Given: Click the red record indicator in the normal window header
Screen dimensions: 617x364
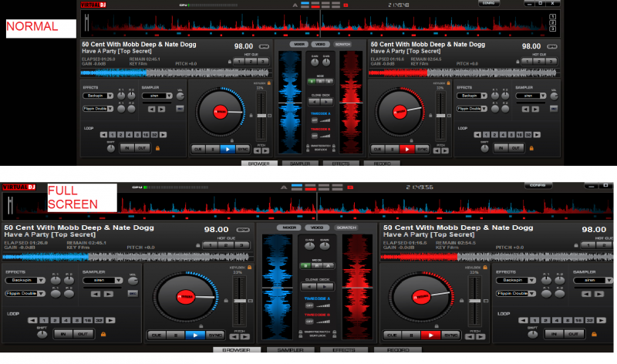Looking at the screenshot, I should [x=346, y=5].
